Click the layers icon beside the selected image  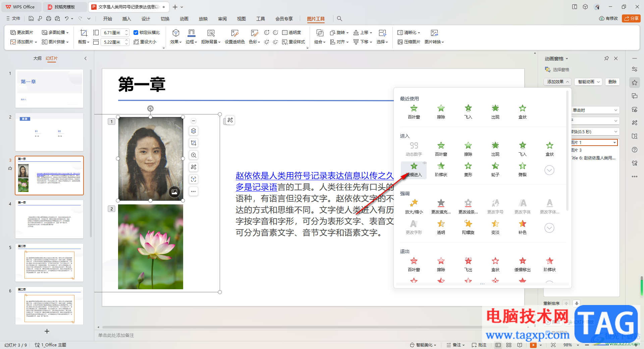tap(194, 131)
